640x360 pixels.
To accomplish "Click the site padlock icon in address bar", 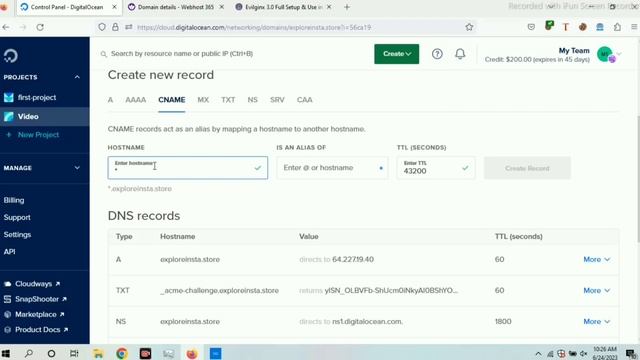I will (116, 27).
